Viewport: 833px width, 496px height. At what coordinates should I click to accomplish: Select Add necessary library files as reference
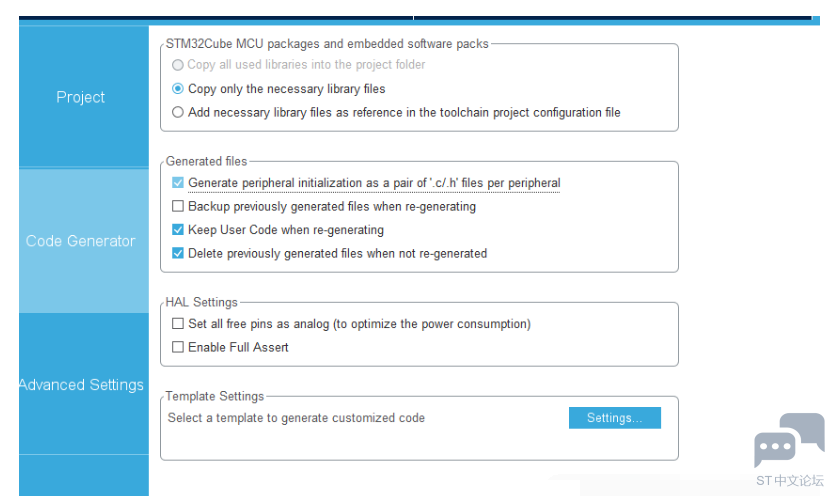[x=178, y=112]
